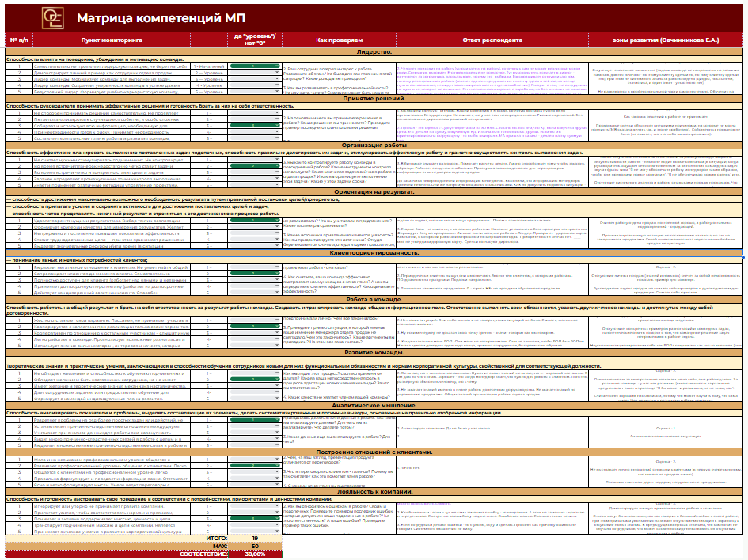The height and width of the screenshot is (560, 748).
Task: Open green level 2 dropdown under Построение отношений с клиентами
Action: click(x=255, y=465)
